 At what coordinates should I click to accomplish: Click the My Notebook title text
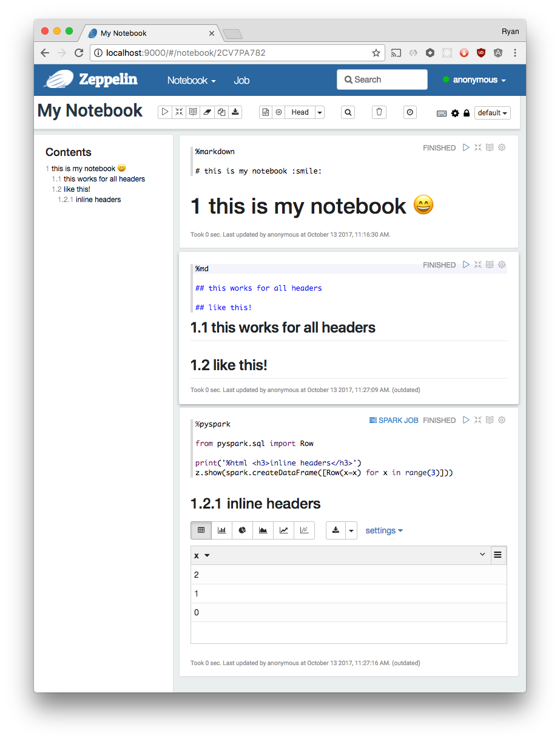pos(90,110)
